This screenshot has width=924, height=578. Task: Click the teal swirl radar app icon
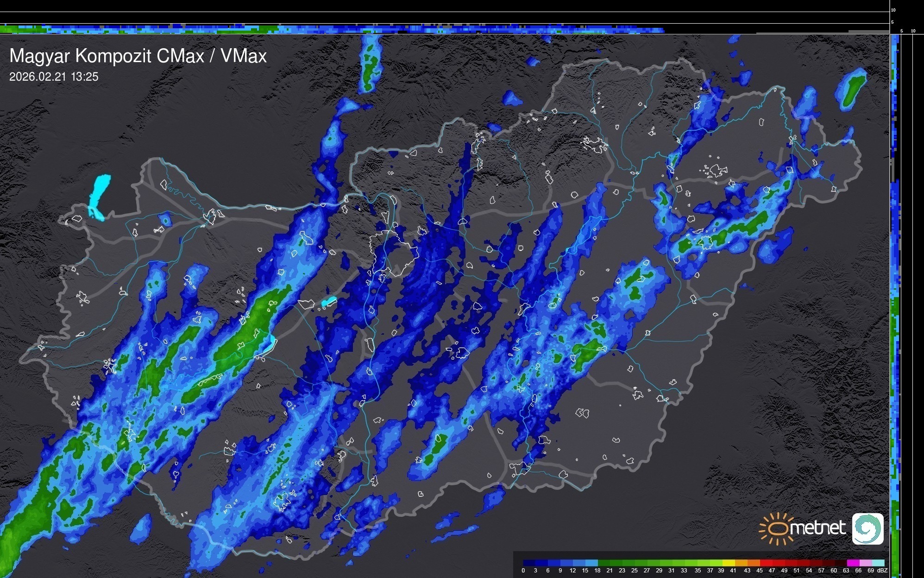(867, 528)
